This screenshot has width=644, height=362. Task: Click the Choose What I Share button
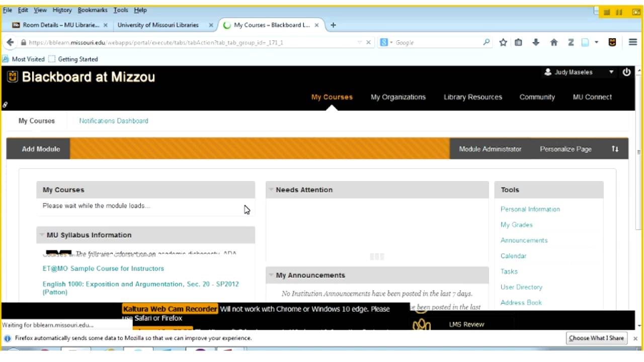pyautogui.click(x=596, y=338)
